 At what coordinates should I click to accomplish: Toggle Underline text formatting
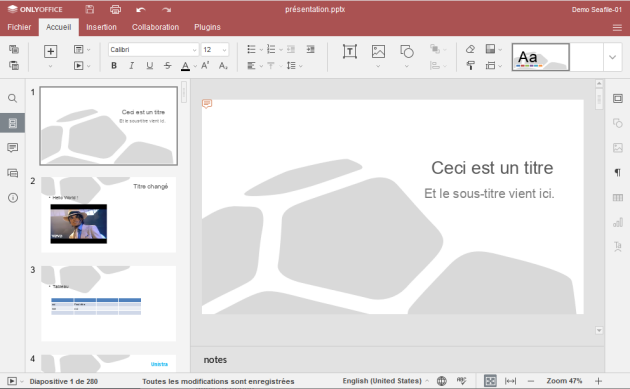[x=149, y=66]
